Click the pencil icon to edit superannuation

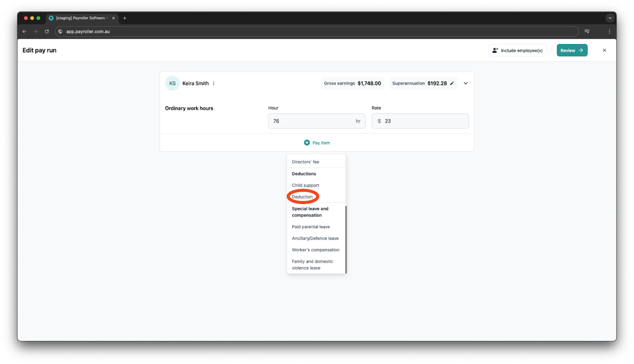[x=452, y=83]
